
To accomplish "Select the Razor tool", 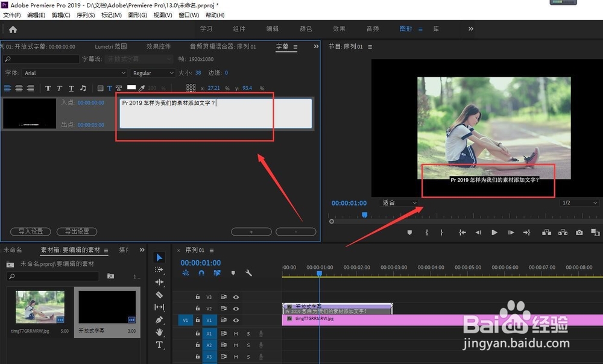I will pyautogui.click(x=159, y=295).
